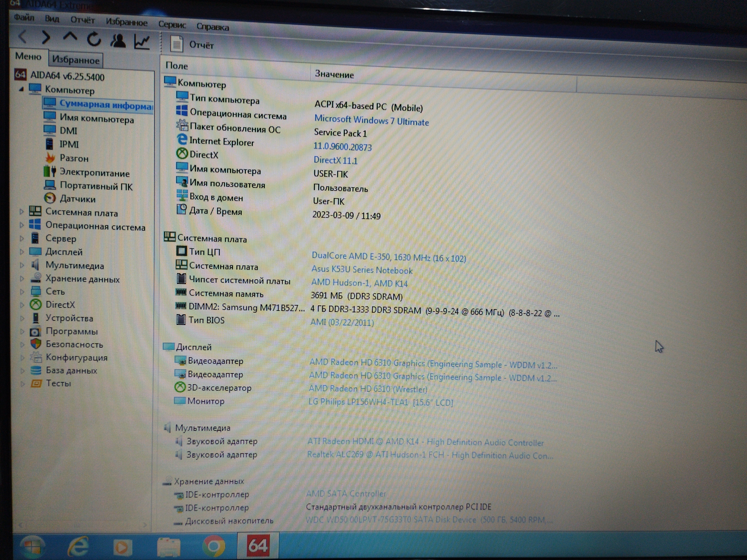Expand the Дисплей tree node
The image size is (747, 560).
point(22,252)
